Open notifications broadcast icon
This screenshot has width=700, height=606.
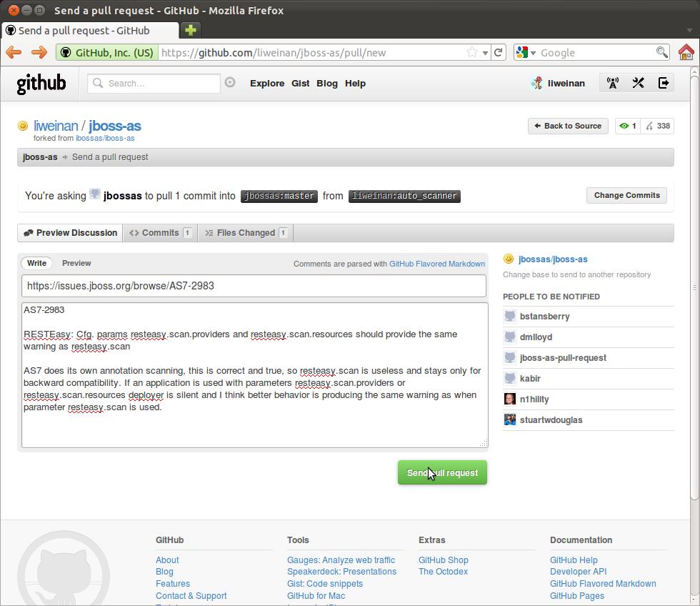coord(613,83)
